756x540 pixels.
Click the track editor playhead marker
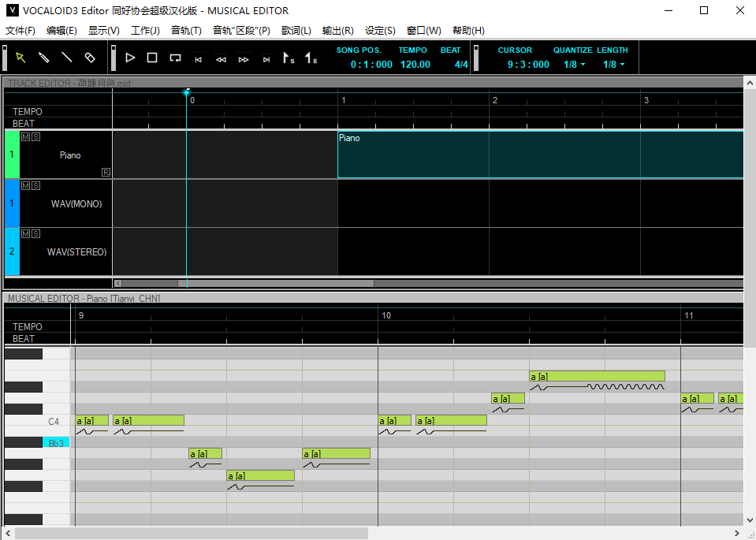(x=187, y=92)
